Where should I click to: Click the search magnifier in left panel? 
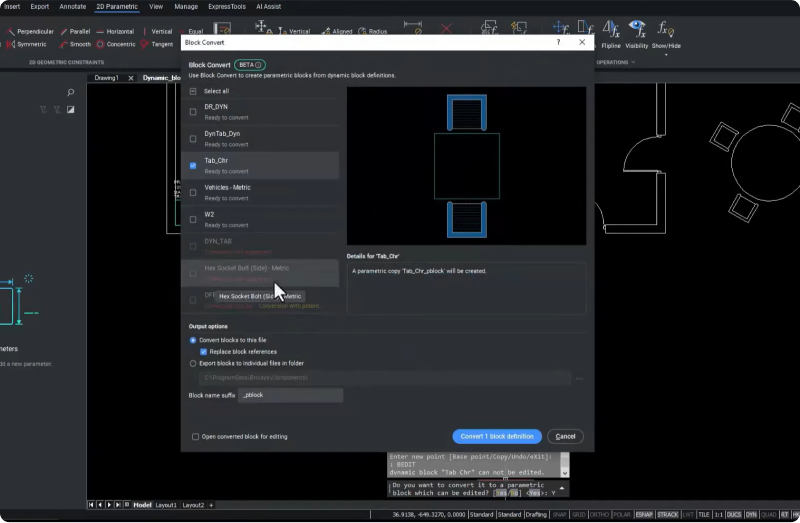point(70,93)
